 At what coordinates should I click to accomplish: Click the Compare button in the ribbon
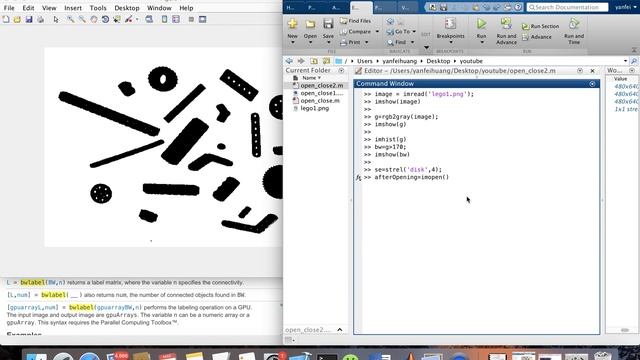[356, 31]
